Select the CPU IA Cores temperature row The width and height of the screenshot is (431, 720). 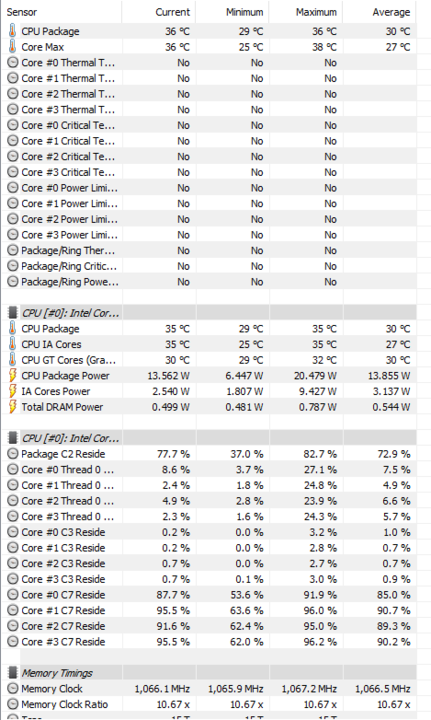(209, 344)
